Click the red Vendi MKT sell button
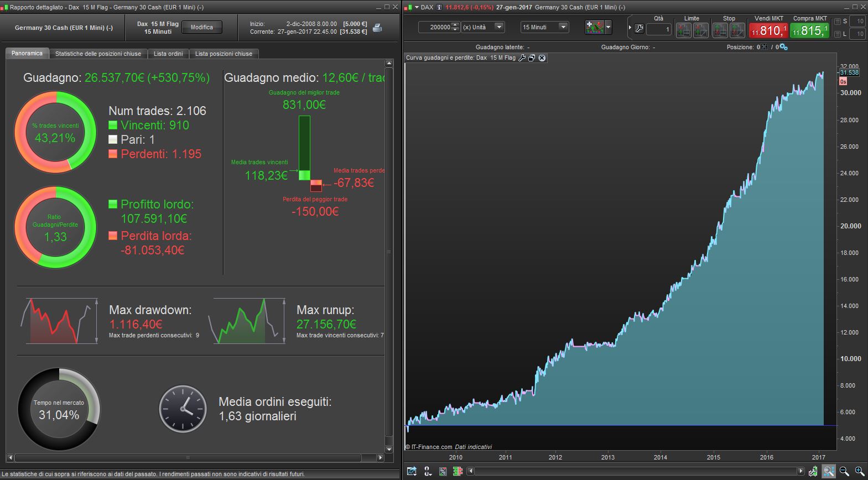Image resolution: width=868 pixels, height=480 pixels. click(768, 30)
